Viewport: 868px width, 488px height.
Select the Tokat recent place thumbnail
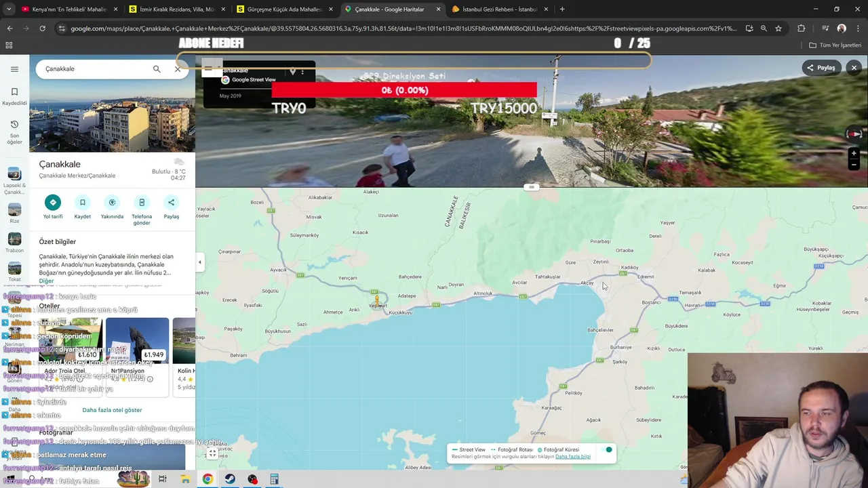(x=14, y=268)
